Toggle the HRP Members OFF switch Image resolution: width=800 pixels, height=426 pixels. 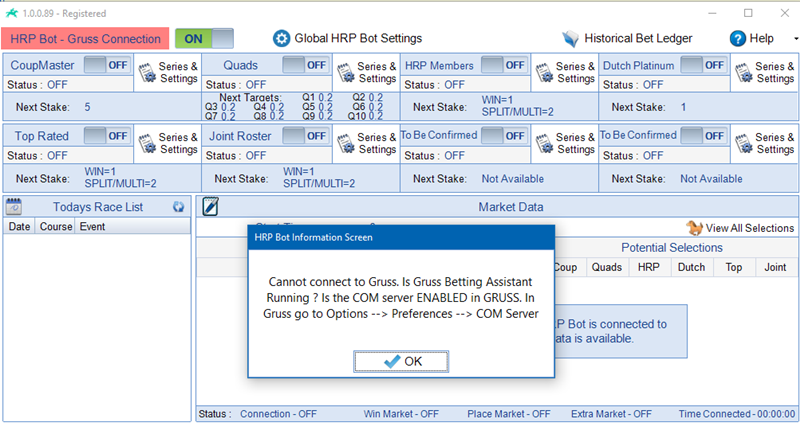pos(504,65)
